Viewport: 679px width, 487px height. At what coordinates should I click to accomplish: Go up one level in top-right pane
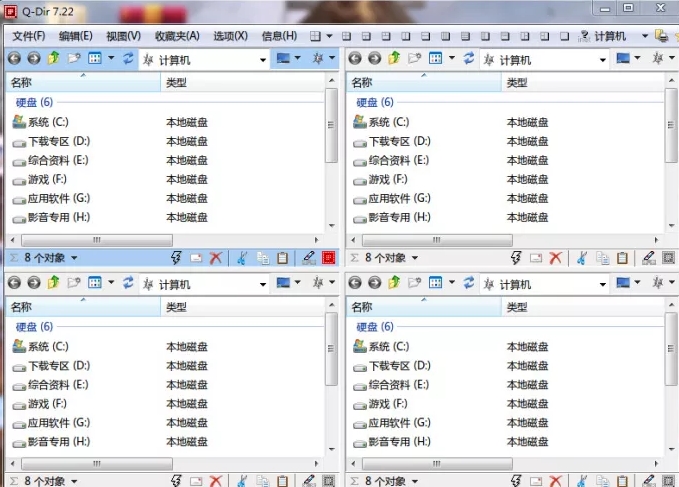pos(394,58)
